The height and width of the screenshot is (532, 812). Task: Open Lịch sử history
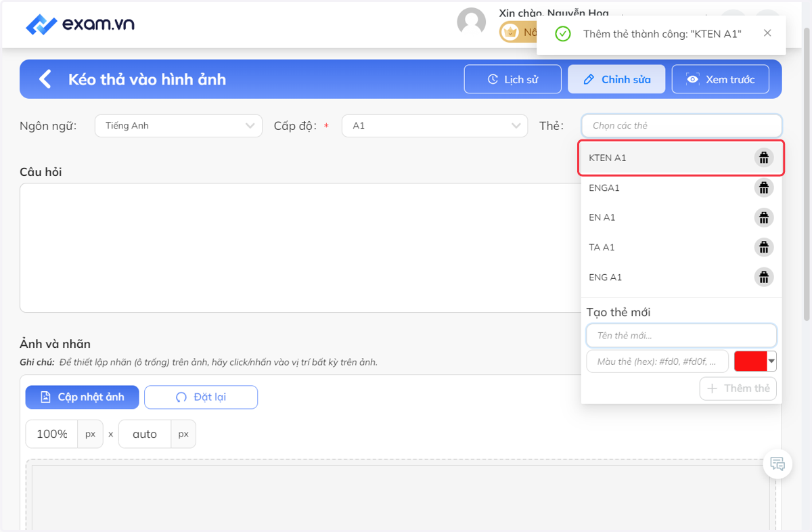513,79
